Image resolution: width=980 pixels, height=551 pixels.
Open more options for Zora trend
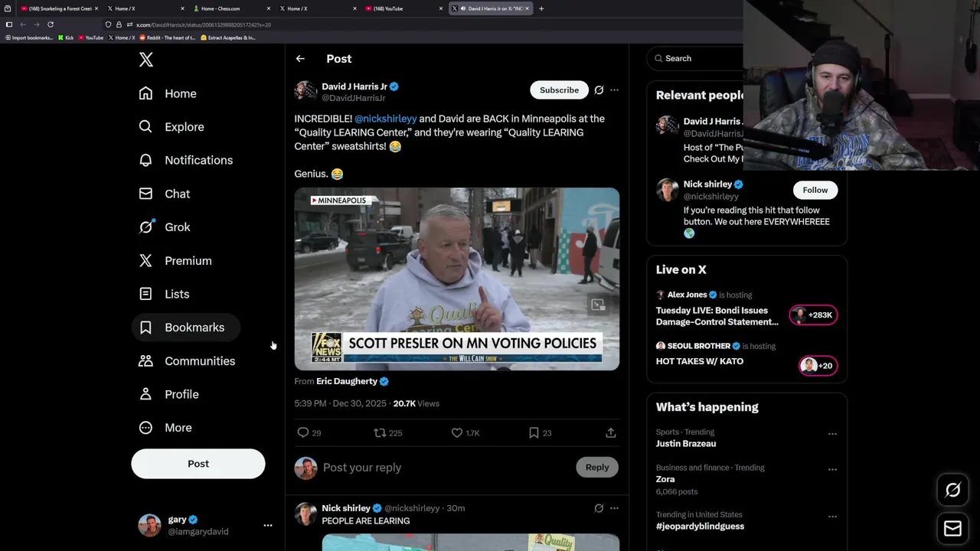point(832,469)
